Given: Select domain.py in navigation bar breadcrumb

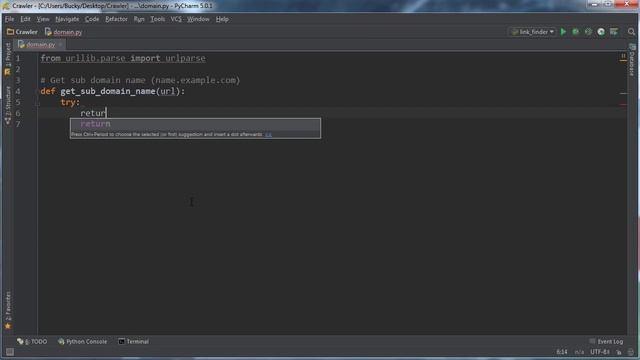Looking at the screenshot, I should tap(63, 32).
